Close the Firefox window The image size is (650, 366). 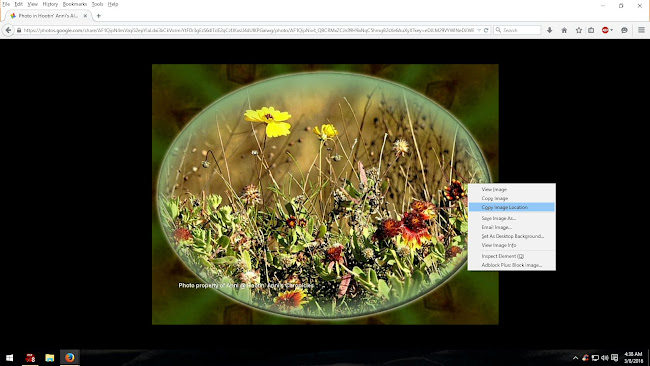coord(640,5)
